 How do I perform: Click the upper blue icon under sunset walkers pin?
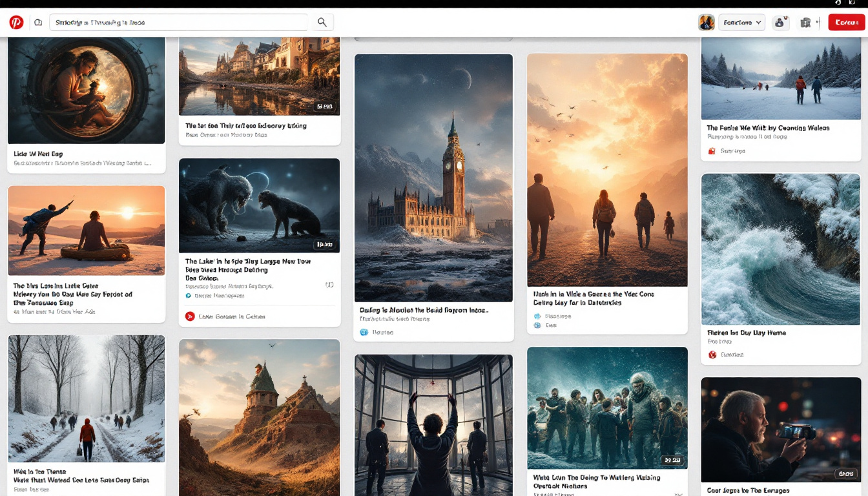point(537,316)
